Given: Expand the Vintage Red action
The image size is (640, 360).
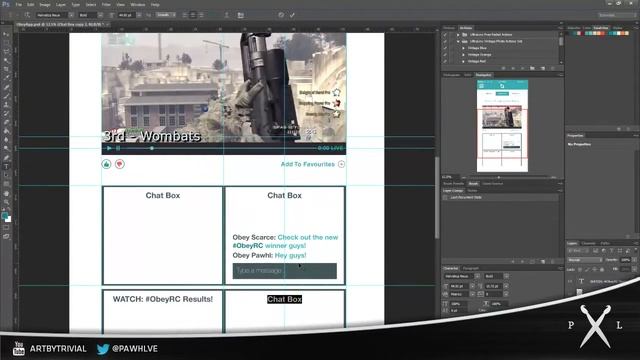Looking at the screenshot, I should [x=463, y=61].
